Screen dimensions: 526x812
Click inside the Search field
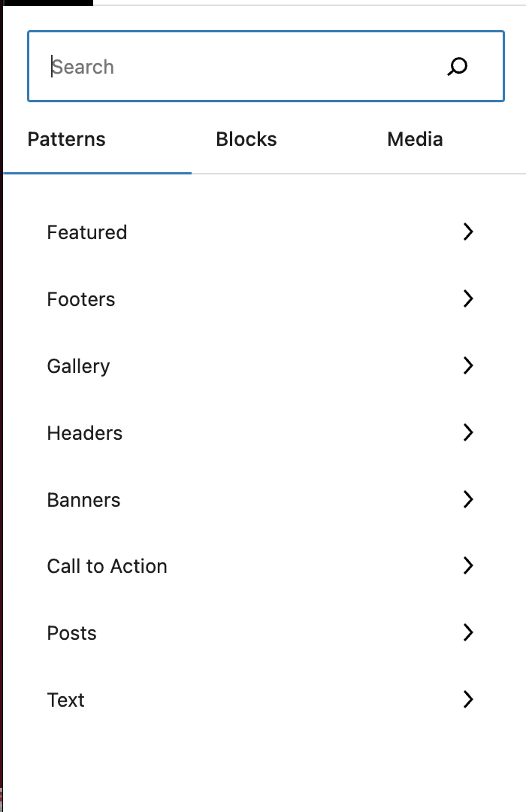(225, 66)
